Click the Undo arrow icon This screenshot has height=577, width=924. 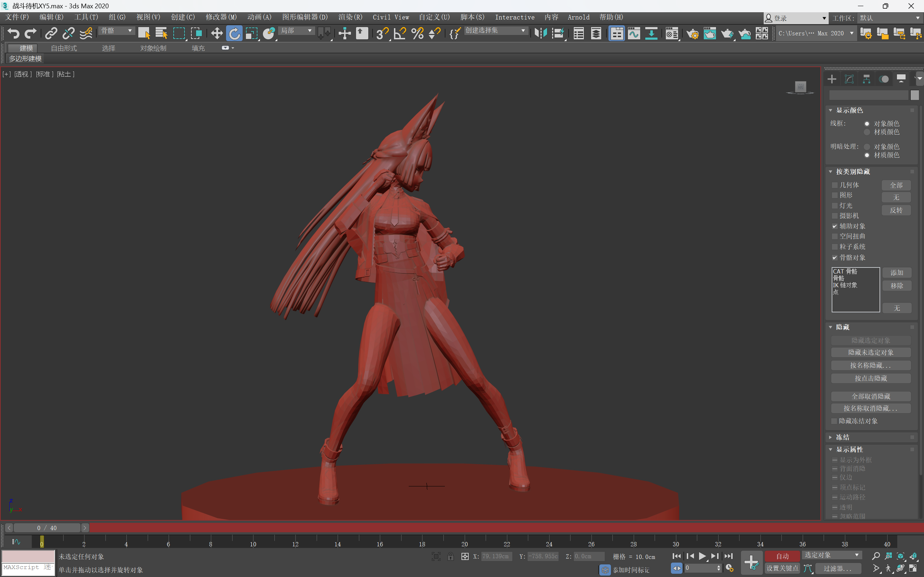(13, 34)
